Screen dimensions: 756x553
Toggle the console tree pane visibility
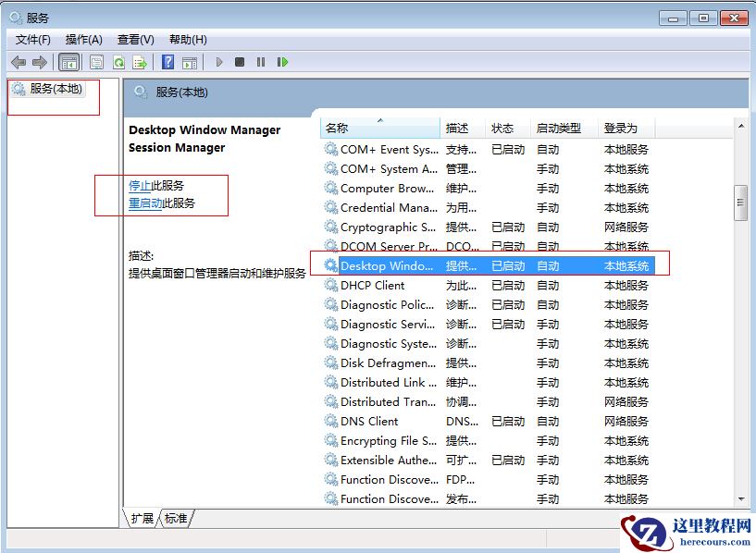point(69,62)
